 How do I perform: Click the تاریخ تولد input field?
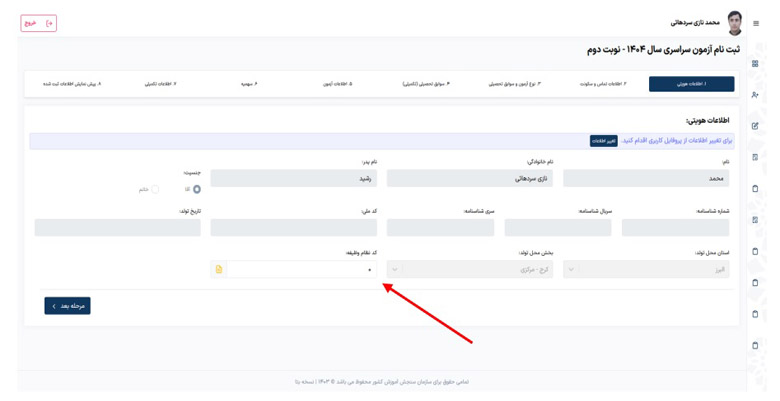click(117, 227)
